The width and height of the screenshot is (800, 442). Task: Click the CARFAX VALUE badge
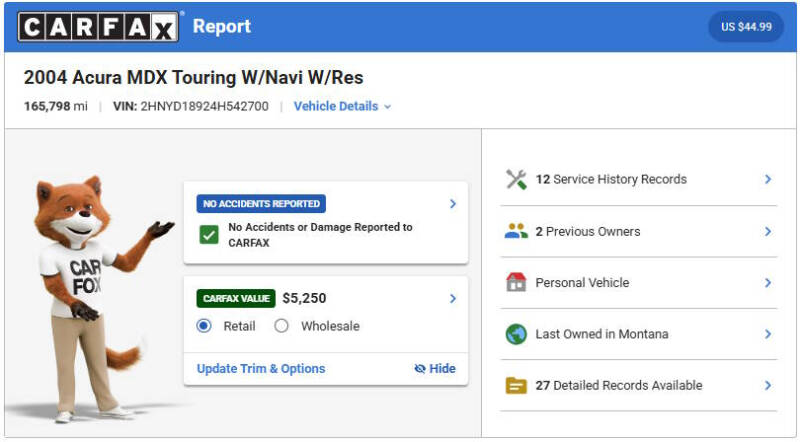point(236,299)
